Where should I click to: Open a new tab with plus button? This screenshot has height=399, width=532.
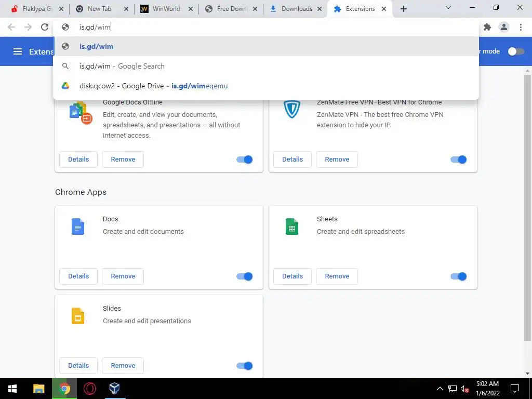pos(403,9)
